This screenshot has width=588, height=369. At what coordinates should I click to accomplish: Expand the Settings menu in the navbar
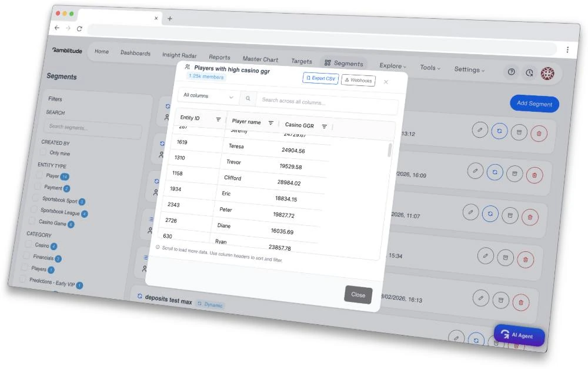click(469, 69)
